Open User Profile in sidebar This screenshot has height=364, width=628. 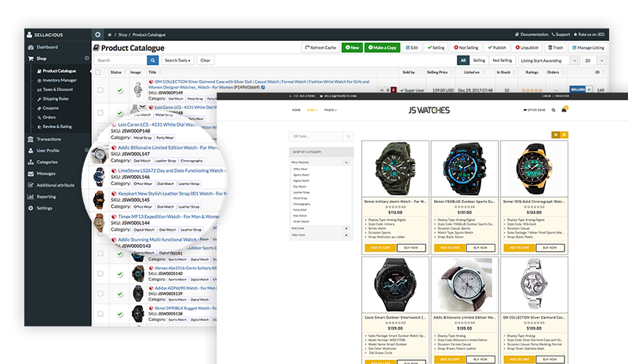(48, 151)
